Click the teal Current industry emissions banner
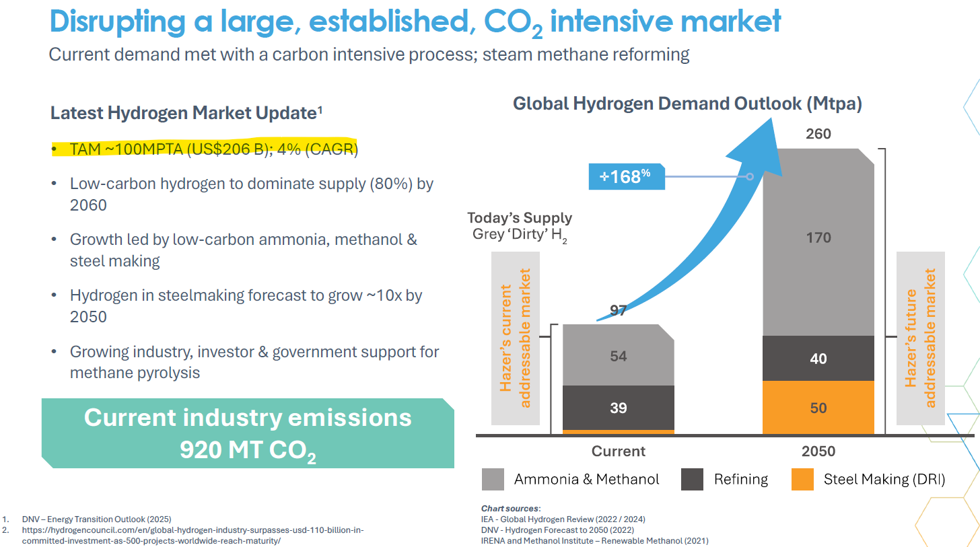The height and width of the screenshot is (547, 980). point(248,434)
